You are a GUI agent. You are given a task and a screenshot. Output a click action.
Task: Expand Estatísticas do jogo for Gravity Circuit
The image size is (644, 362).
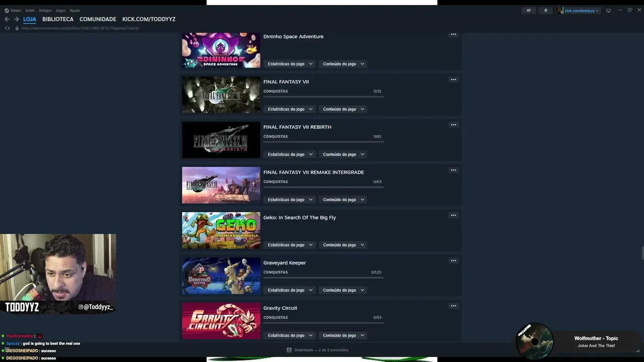(290, 335)
